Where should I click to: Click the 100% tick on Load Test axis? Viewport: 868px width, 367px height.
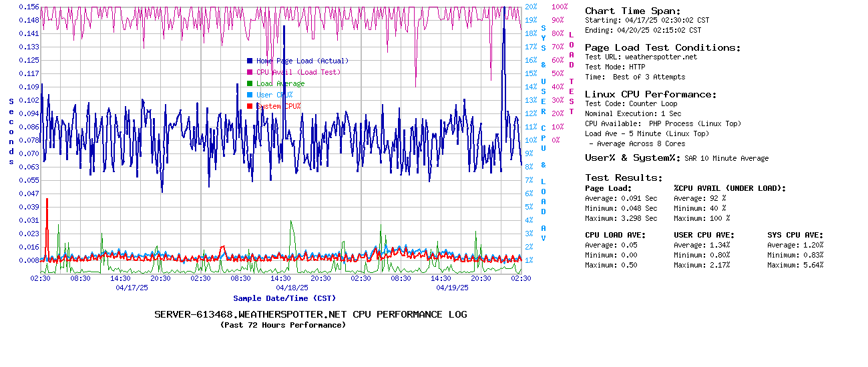point(560,7)
